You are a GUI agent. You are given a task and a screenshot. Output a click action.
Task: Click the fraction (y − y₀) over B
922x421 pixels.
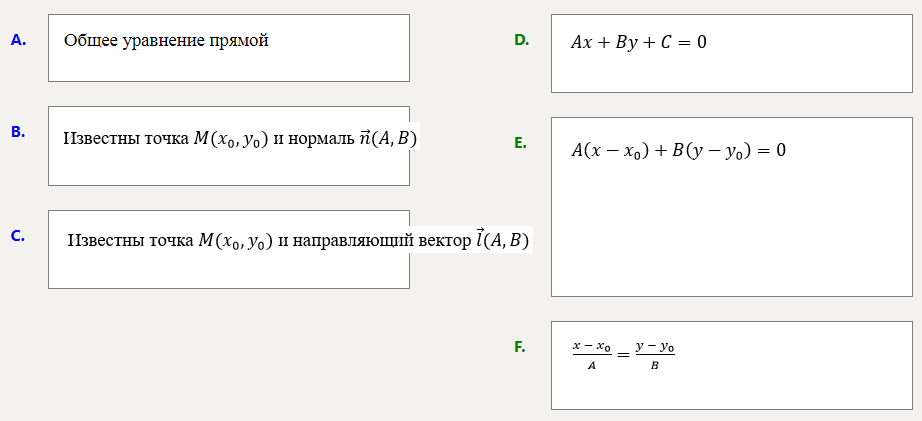click(x=655, y=356)
